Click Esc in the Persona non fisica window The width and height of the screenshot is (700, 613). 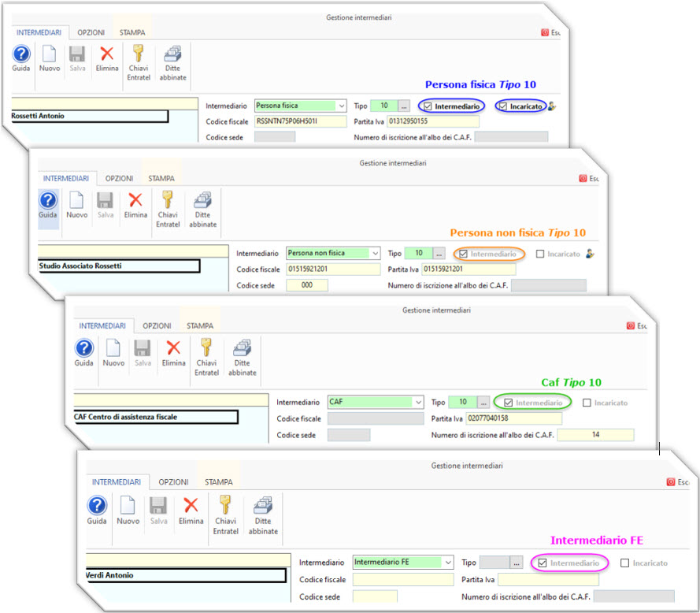[589, 178]
